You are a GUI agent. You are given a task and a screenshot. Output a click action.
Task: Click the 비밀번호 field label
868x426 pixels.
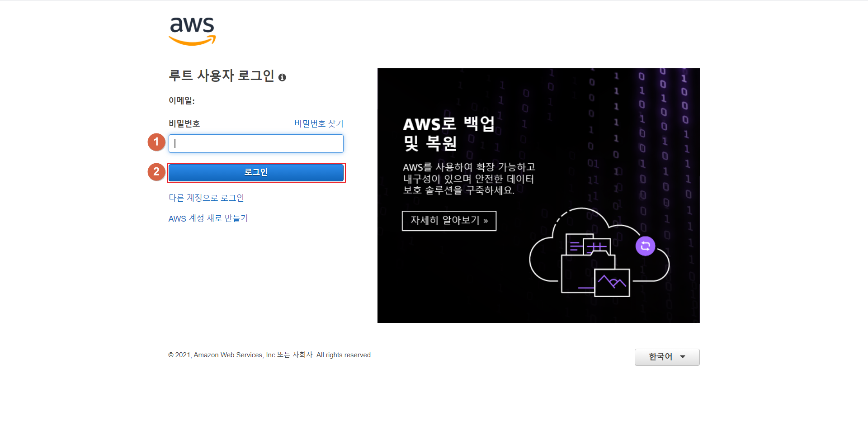184,123
